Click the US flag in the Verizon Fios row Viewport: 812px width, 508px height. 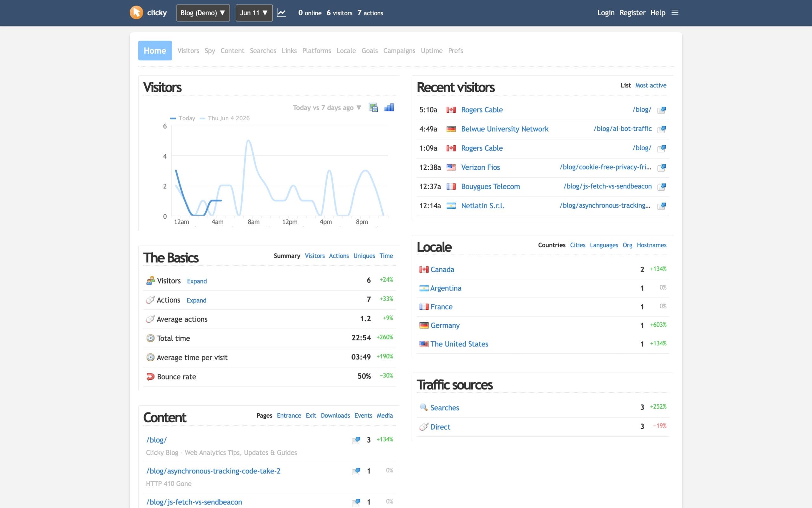tap(451, 167)
